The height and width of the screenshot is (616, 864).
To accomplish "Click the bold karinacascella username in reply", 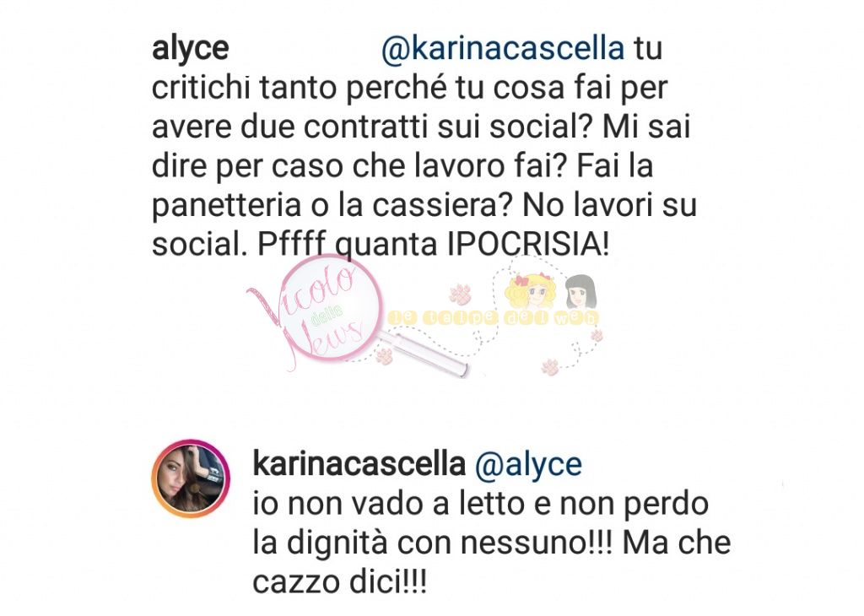I will tap(359, 464).
